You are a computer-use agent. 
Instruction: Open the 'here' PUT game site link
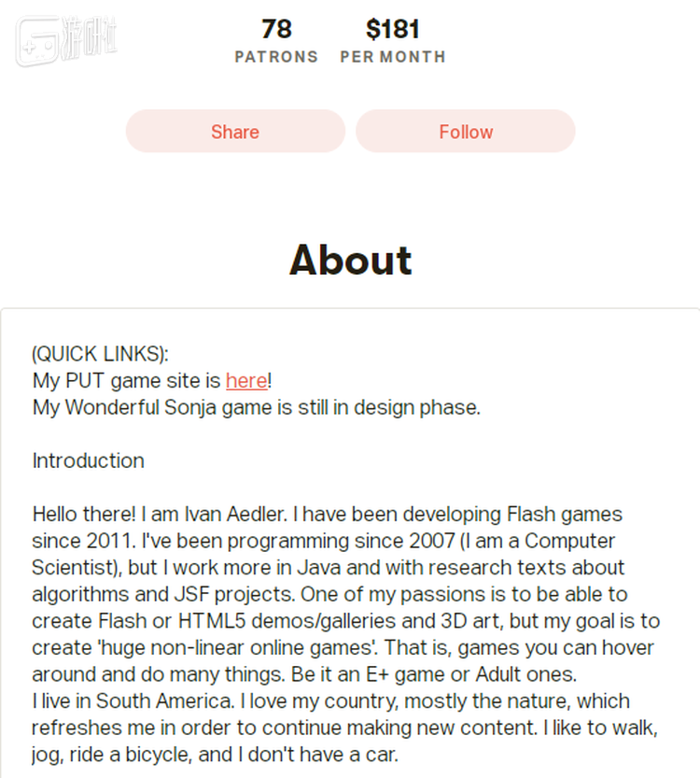coord(246,380)
